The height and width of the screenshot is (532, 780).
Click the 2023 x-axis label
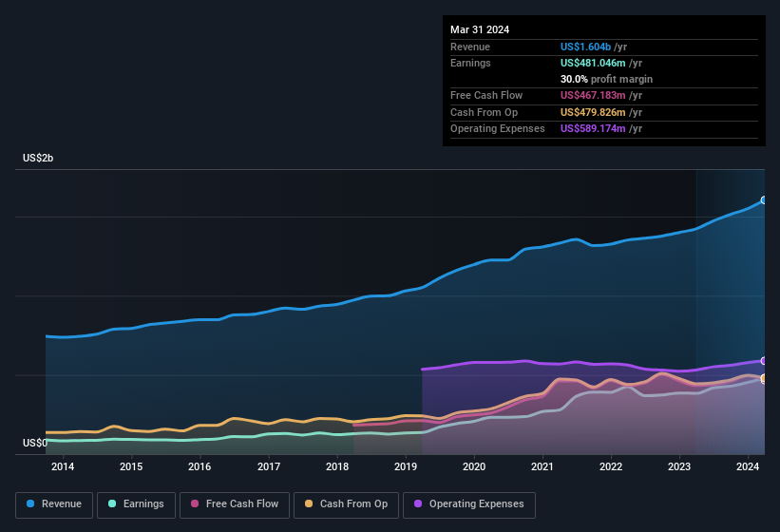coord(679,466)
